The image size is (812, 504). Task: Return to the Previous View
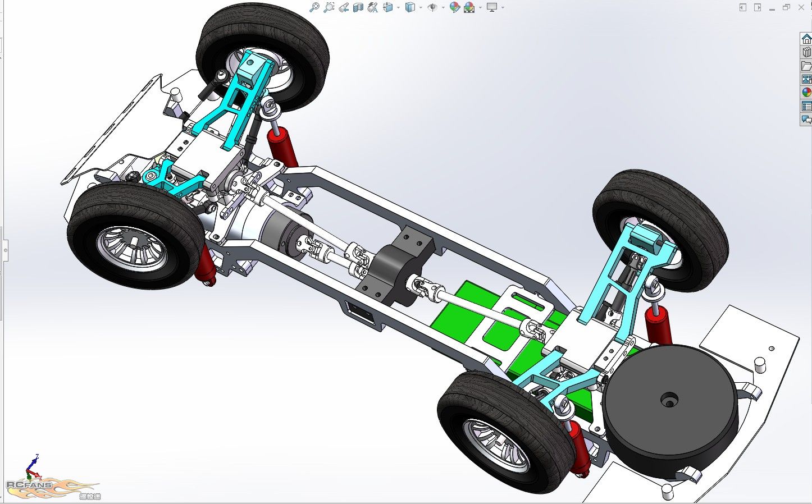tap(344, 7)
